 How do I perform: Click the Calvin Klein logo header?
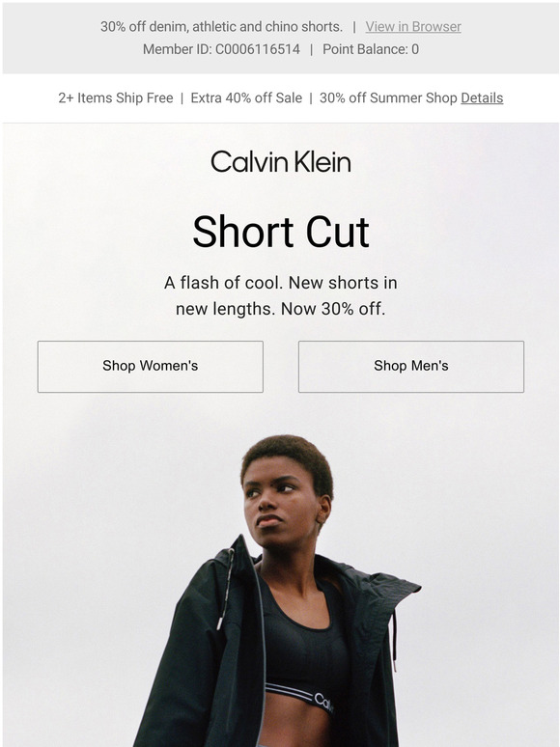(x=281, y=162)
